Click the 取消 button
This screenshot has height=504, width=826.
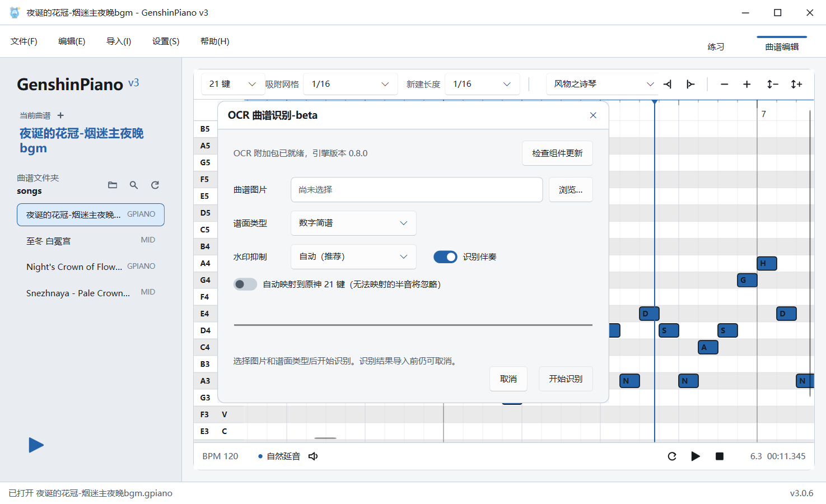pos(508,379)
